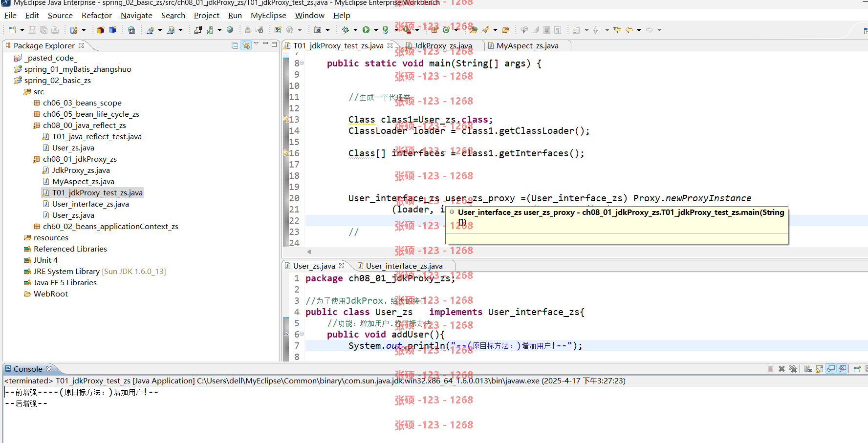868x443 pixels.
Task: Open Forward navigation history dropdown
Action: point(659,30)
